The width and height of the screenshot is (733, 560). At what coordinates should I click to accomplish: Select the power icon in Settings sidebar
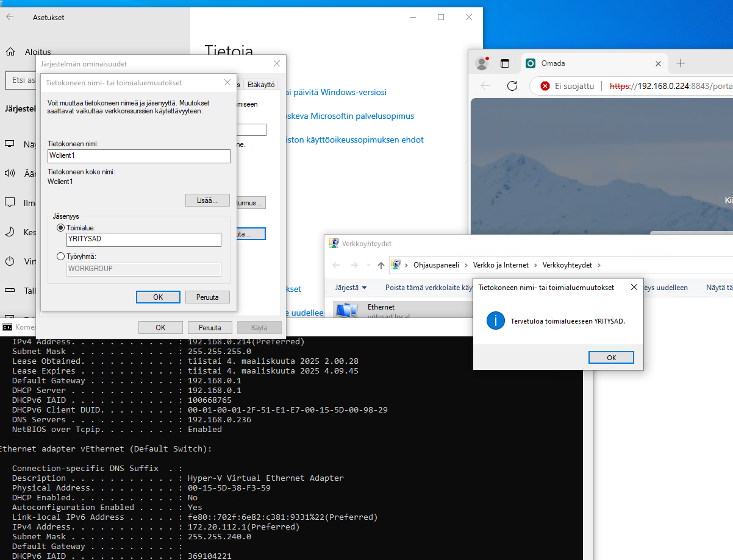point(10,261)
